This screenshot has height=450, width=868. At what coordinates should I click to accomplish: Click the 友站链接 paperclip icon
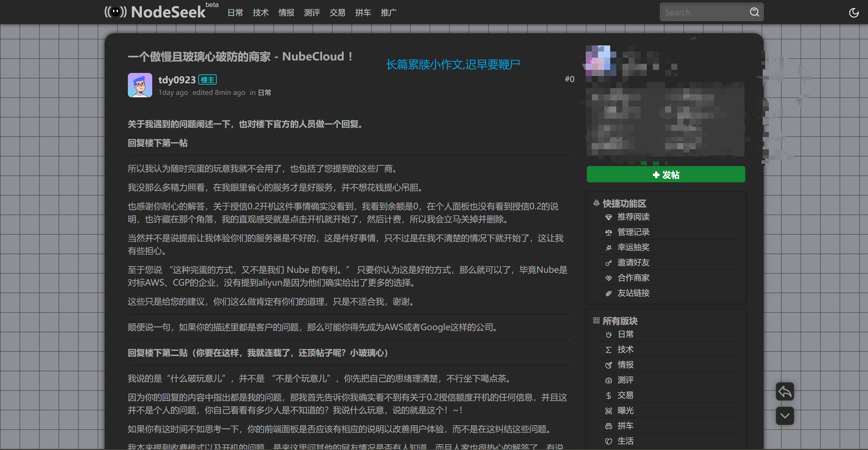pos(608,293)
